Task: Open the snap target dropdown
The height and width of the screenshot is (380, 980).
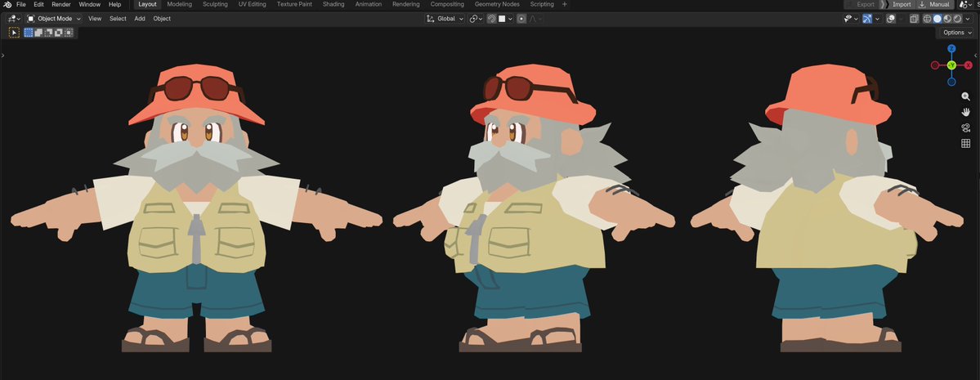Action: [506, 19]
